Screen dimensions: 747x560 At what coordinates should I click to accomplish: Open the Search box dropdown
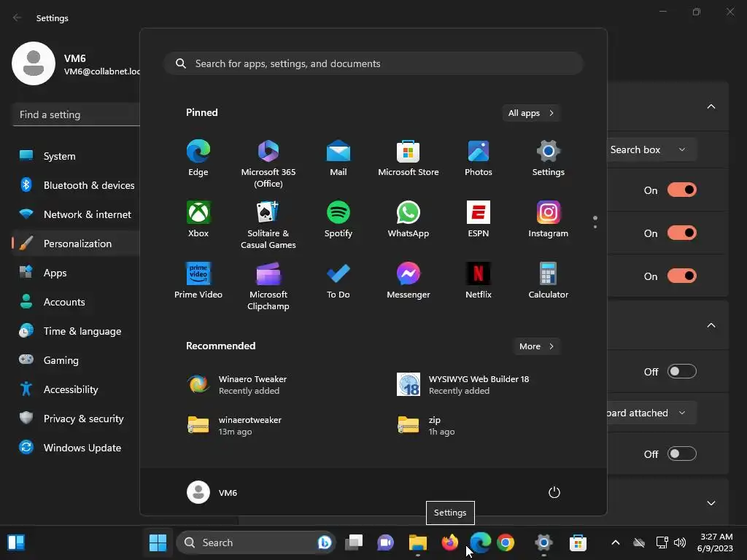(x=651, y=149)
